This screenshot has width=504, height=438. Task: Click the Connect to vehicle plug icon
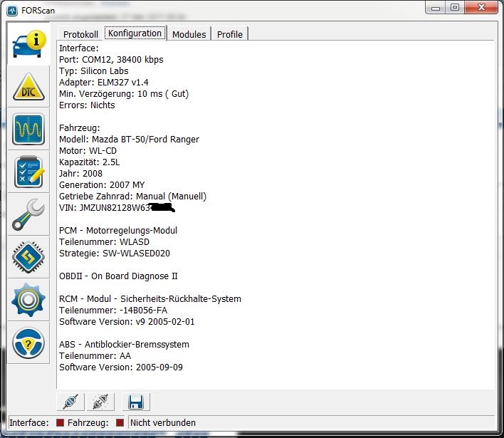pyautogui.click(x=70, y=402)
